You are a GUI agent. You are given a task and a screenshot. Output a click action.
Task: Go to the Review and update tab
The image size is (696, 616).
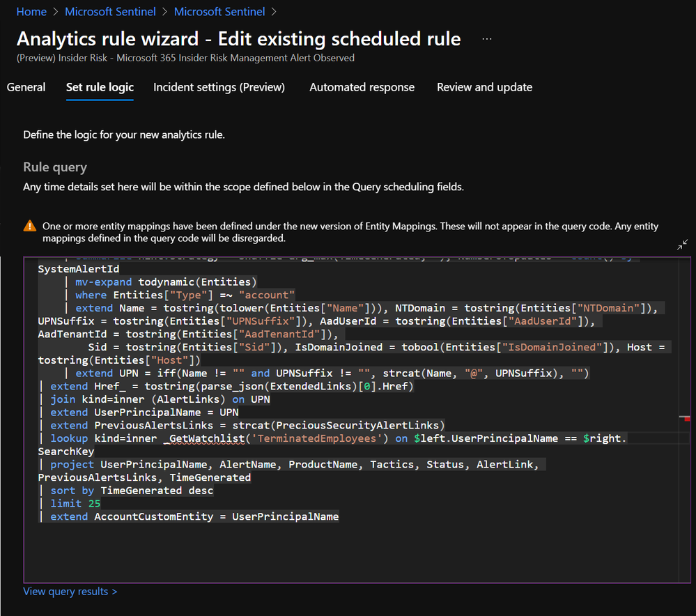pyautogui.click(x=484, y=88)
